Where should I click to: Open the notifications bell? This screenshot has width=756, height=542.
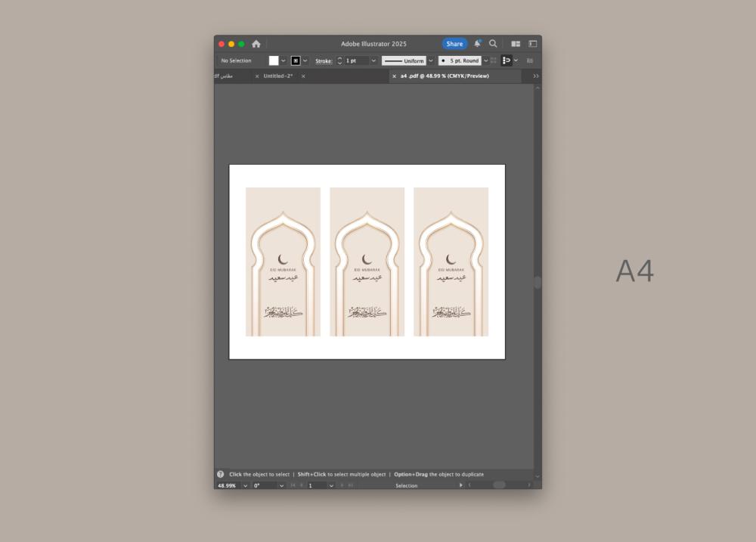tap(477, 44)
